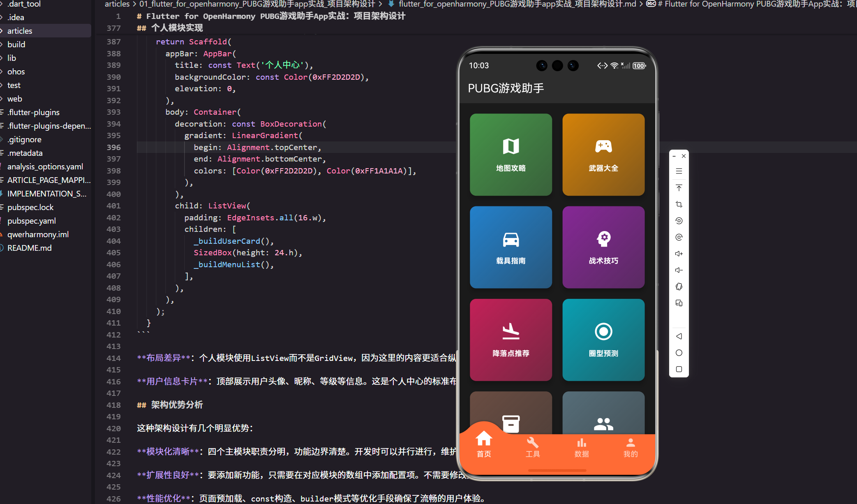Open the emulator multi-device screen icon
Screen dimensions: 857x504
[x=679, y=303]
